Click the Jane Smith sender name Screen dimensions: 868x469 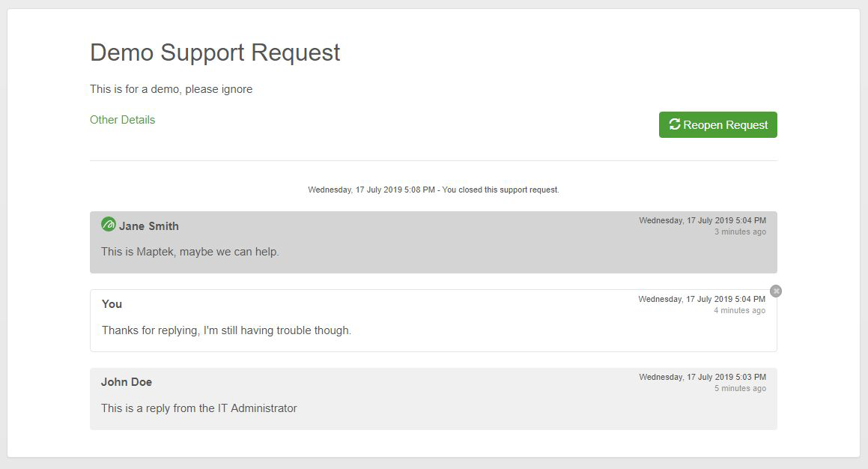click(148, 226)
